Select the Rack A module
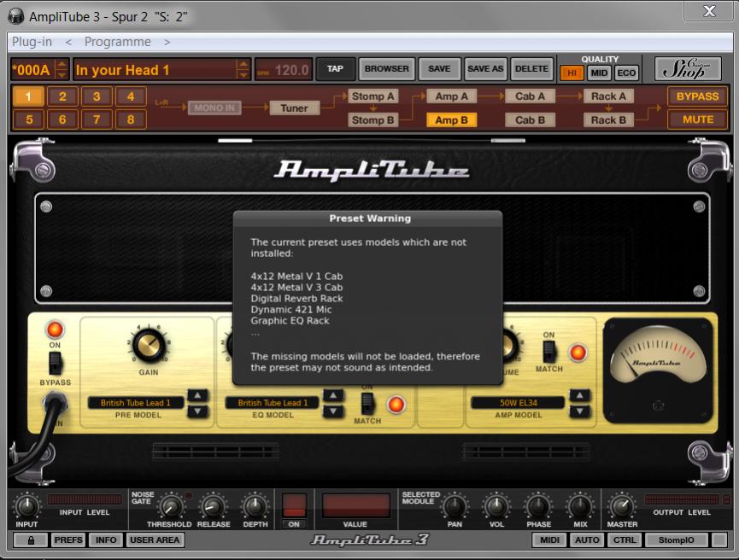Screen dimensions: 739x560 pos(609,96)
